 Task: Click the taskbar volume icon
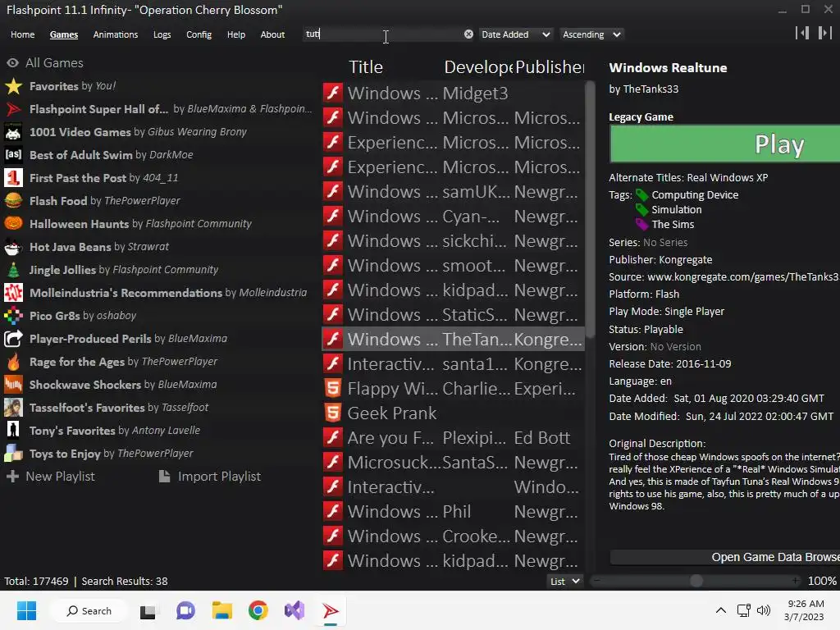pyautogui.click(x=764, y=610)
